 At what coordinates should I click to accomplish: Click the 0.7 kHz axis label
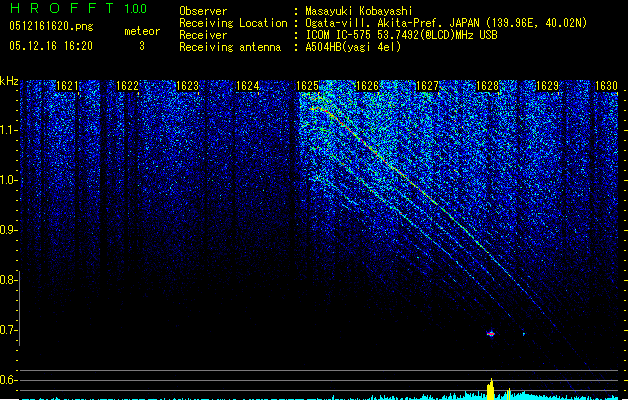pyautogui.click(x=8, y=330)
